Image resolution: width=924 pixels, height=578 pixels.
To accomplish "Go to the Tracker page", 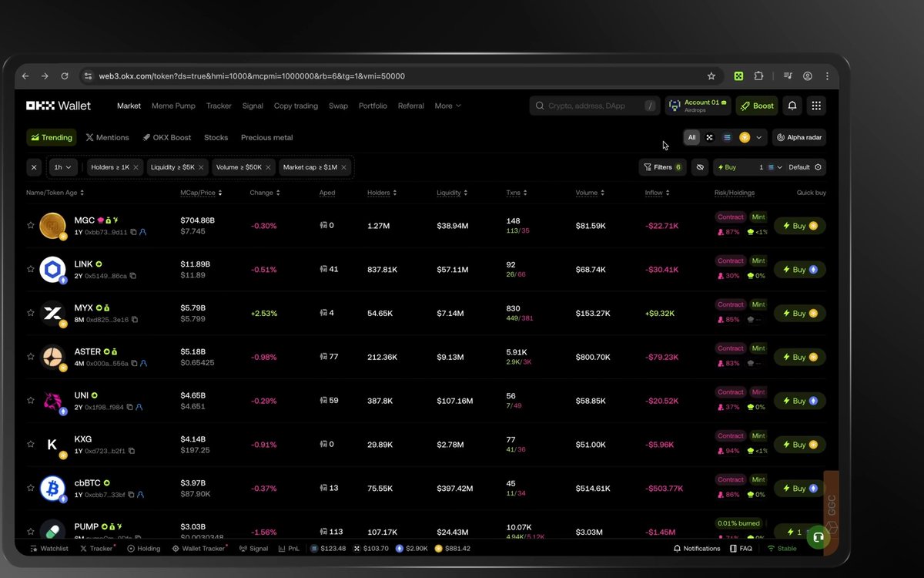I will point(219,106).
